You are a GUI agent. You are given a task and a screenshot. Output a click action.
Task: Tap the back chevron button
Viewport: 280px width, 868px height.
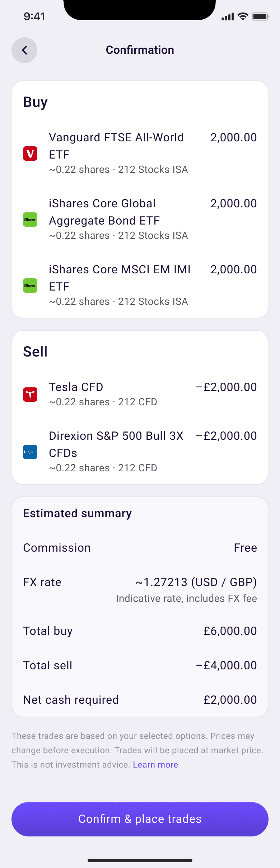(24, 50)
